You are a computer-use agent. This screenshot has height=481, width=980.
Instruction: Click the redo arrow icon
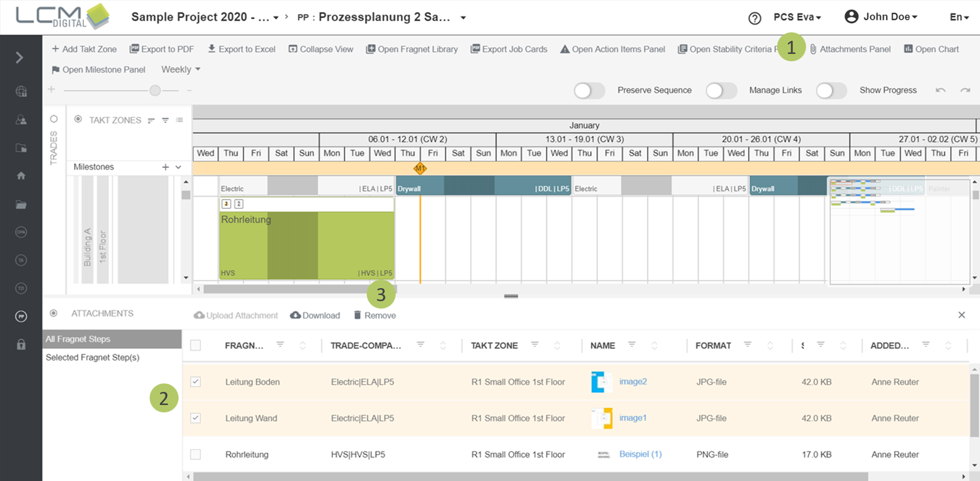coord(965,90)
